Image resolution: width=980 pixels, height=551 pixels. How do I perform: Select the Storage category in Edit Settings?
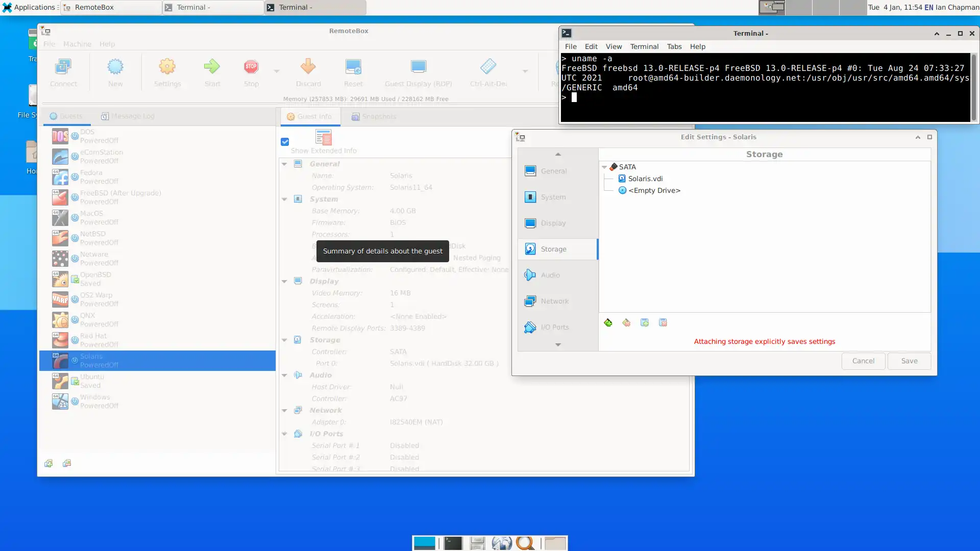(553, 249)
